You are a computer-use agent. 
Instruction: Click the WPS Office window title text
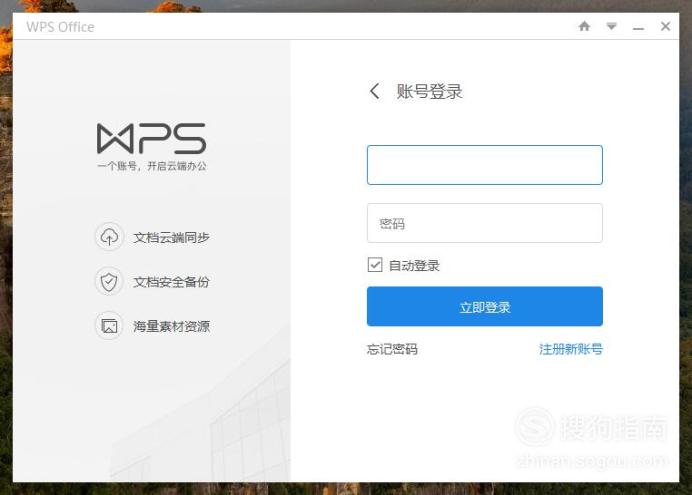[x=60, y=27]
